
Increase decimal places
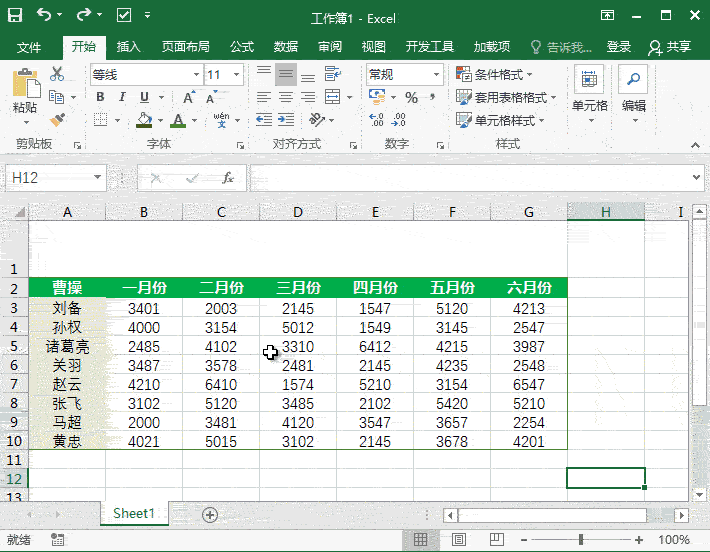[x=376, y=120]
